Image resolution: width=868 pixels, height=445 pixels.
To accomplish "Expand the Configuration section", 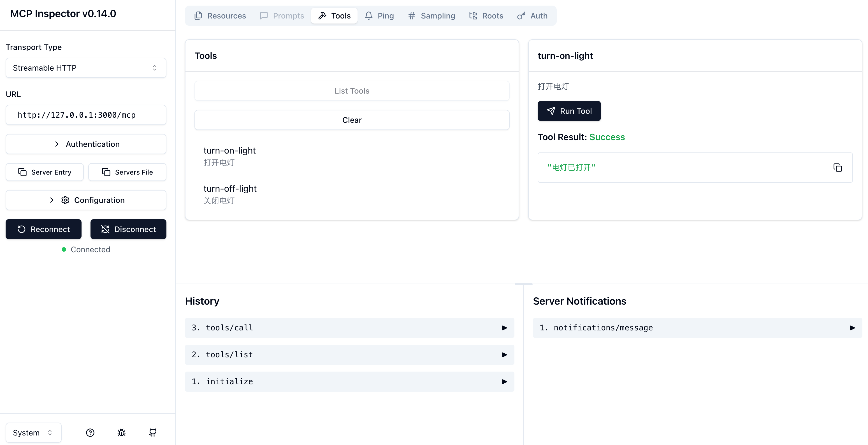I will tap(86, 200).
